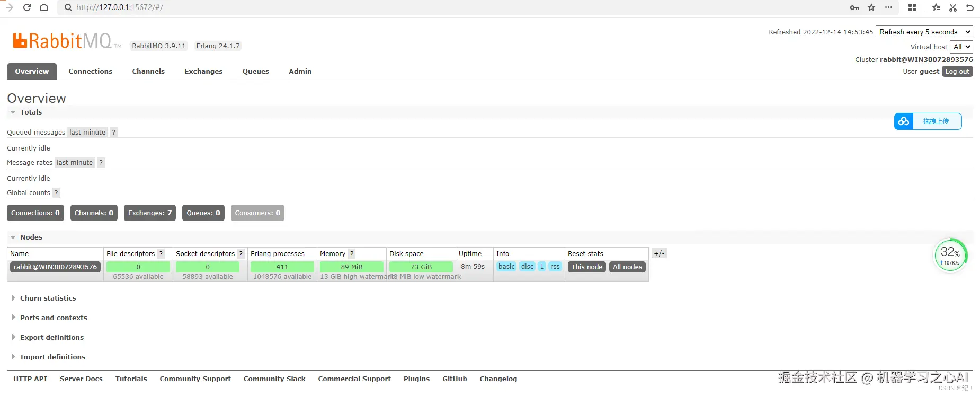Image resolution: width=980 pixels, height=396 pixels.
Task: Open the Queues tab
Action: click(x=256, y=72)
